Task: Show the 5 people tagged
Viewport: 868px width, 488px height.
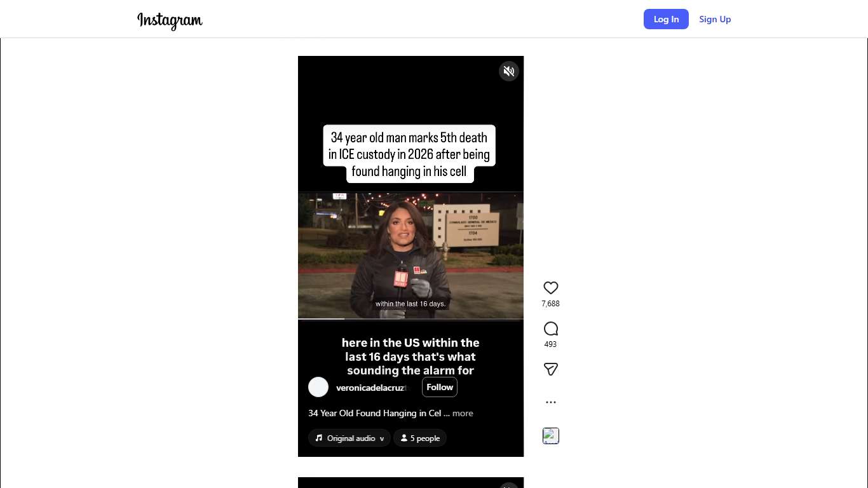Action: click(x=420, y=438)
